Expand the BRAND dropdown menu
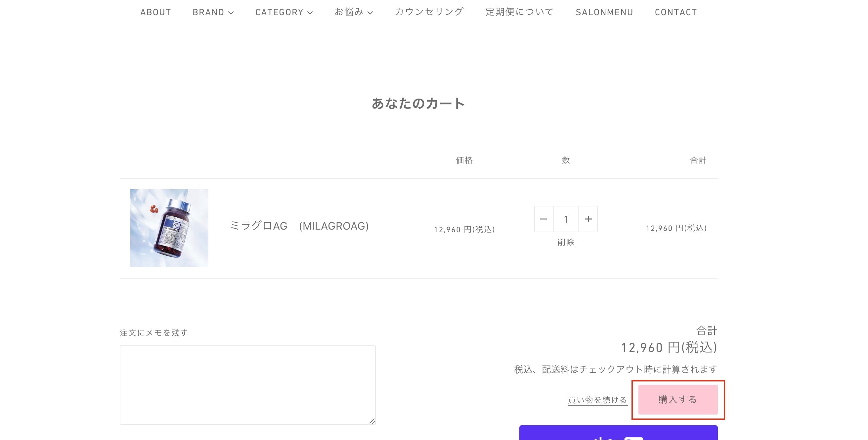The height and width of the screenshot is (440, 868). [x=213, y=12]
